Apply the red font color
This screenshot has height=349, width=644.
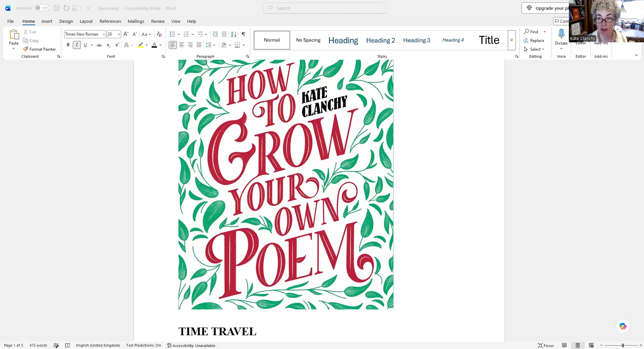(x=154, y=45)
